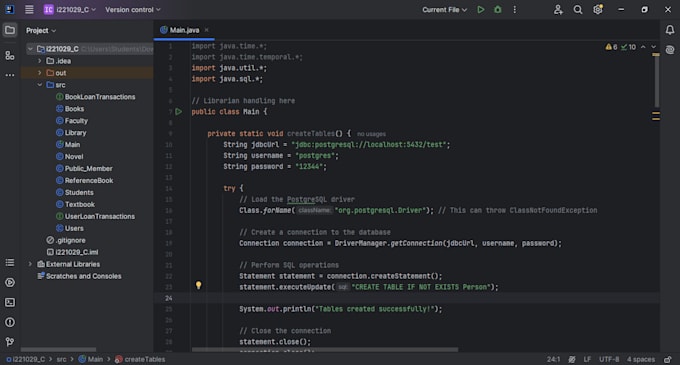The height and width of the screenshot is (365, 680).
Task: Open the Services tool window
Action: point(10,282)
